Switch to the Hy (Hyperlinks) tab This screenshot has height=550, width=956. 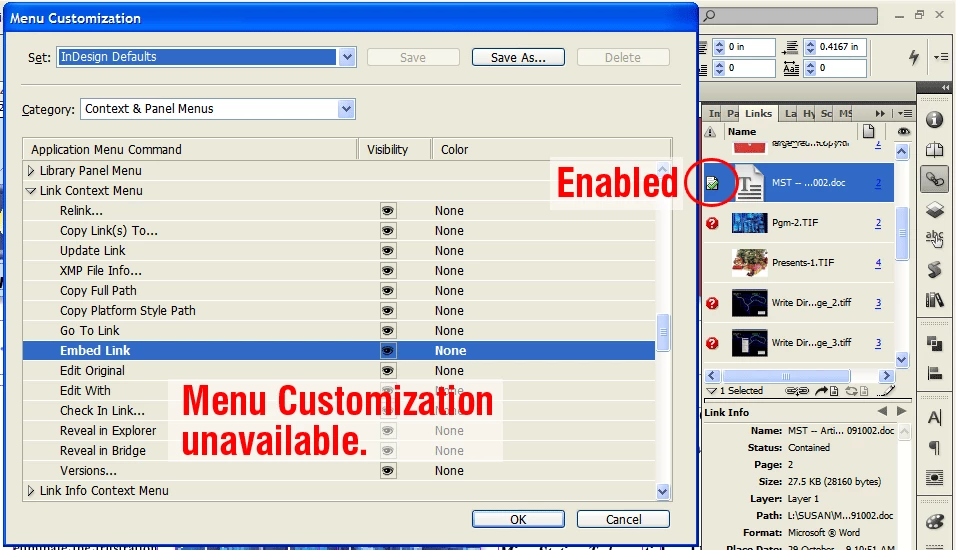coord(808,113)
